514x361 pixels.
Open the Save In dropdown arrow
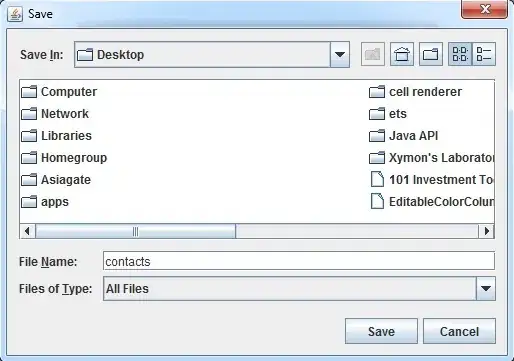pyautogui.click(x=340, y=55)
